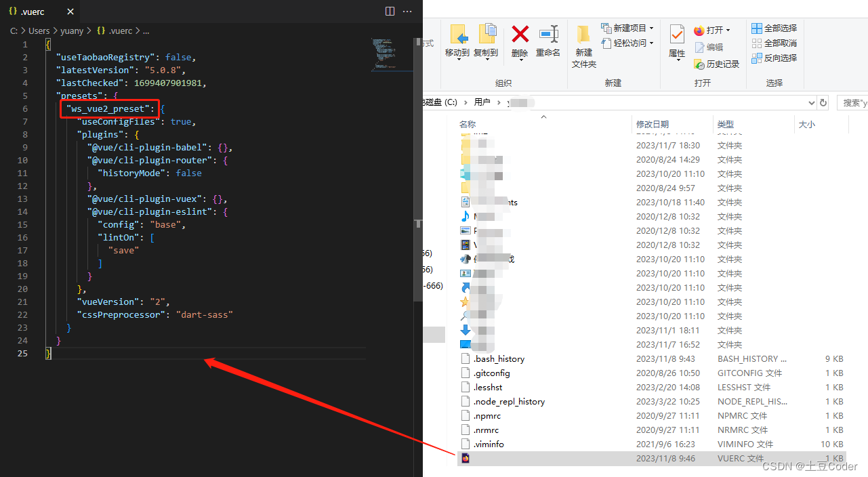Viewport: 868px width, 477px height.
Task: Click the "5.0.8" version value on line 3
Action: (x=163, y=70)
